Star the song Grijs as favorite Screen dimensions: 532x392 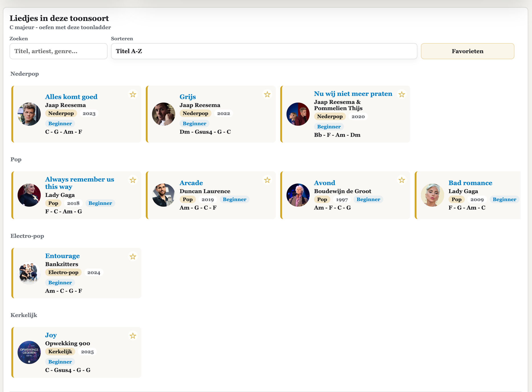tap(267, 95)
